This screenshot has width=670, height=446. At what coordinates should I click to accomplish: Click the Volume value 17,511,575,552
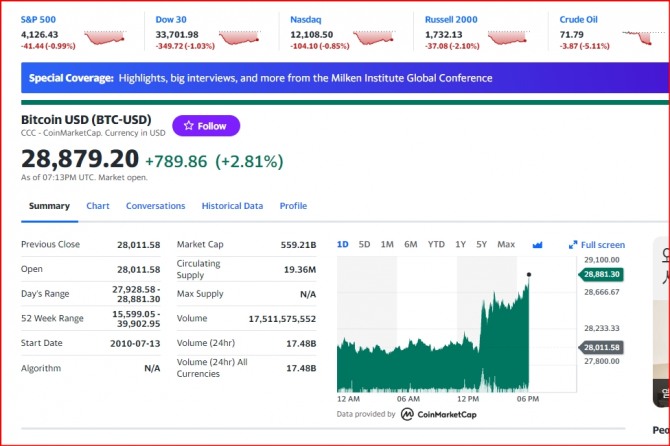282,319
